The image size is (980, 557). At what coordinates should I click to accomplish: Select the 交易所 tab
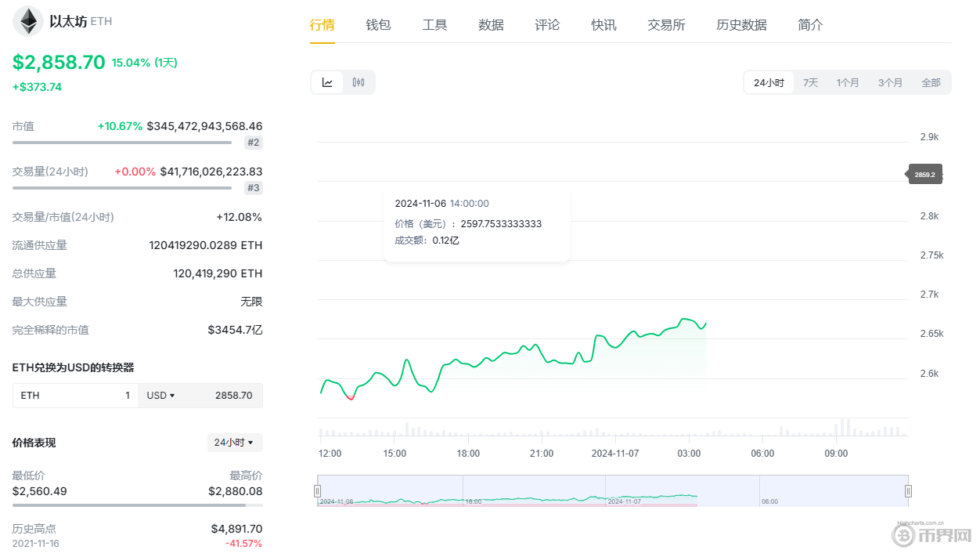tap(666, 24)
